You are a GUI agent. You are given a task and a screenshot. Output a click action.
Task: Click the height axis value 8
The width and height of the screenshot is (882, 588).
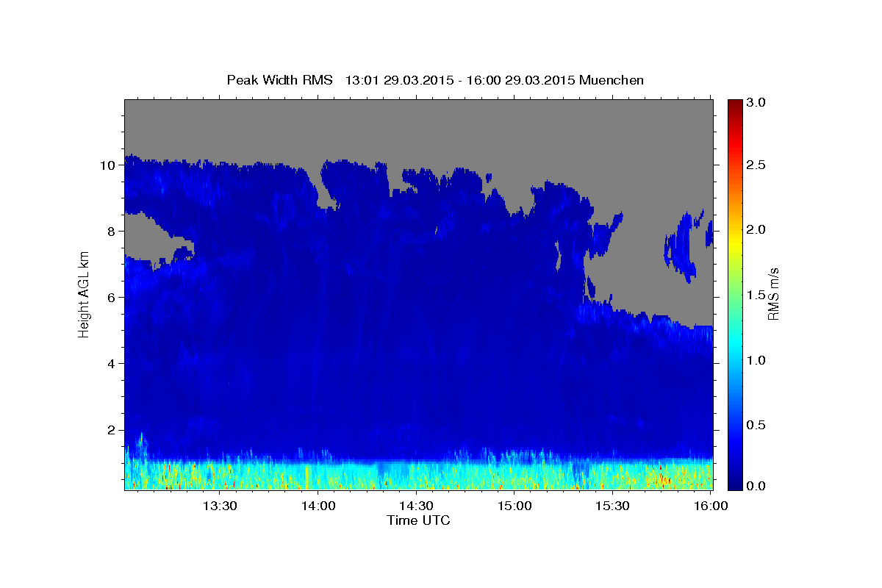tap(112, 232)
